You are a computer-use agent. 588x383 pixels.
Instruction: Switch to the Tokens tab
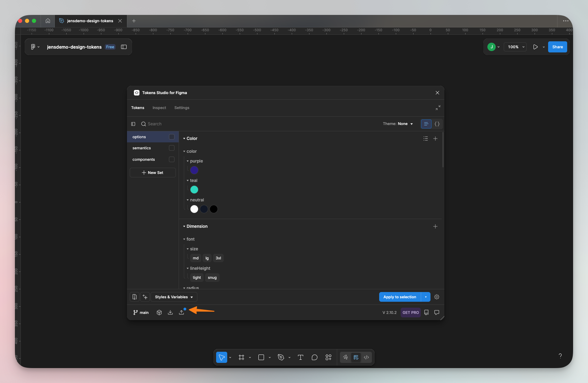tap(138, 108)
